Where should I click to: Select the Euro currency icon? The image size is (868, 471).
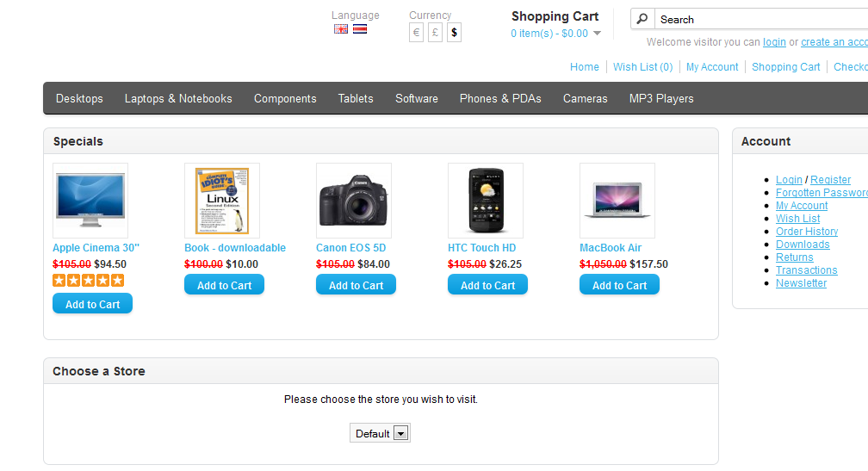417,33
